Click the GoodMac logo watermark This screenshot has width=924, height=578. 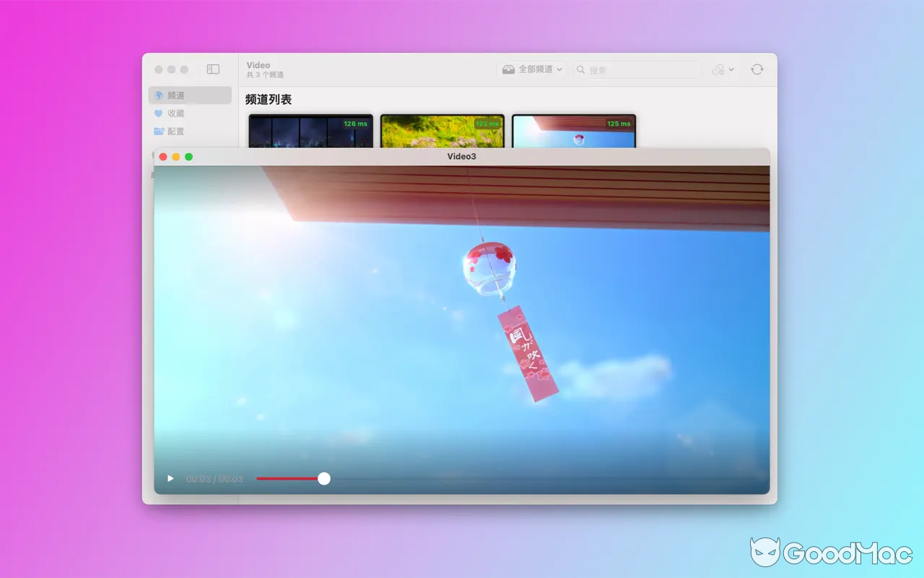[x=830, y=553]
